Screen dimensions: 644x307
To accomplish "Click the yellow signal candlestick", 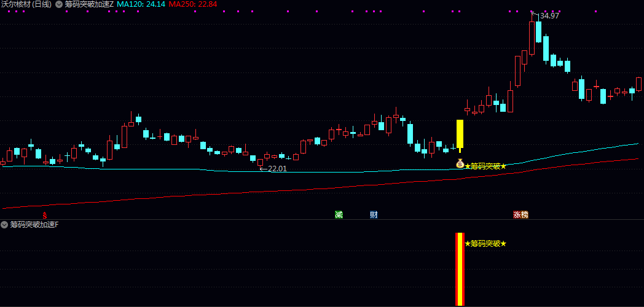I will [460, 136].
